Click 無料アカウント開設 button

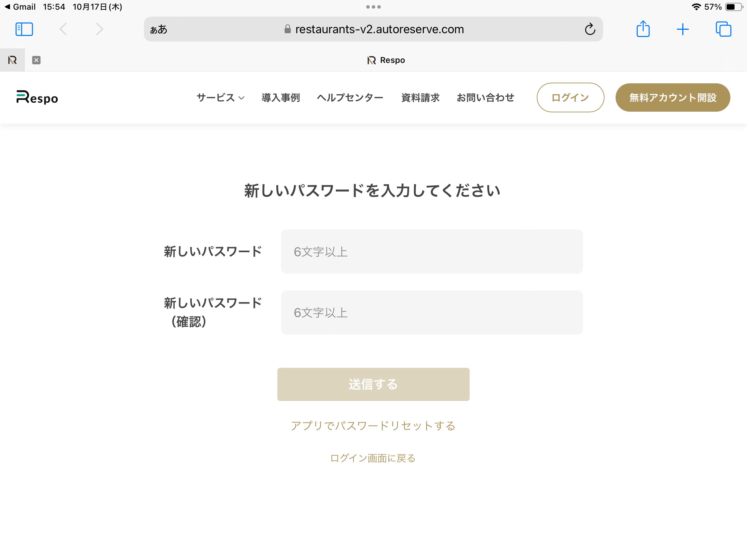(673, 98)
